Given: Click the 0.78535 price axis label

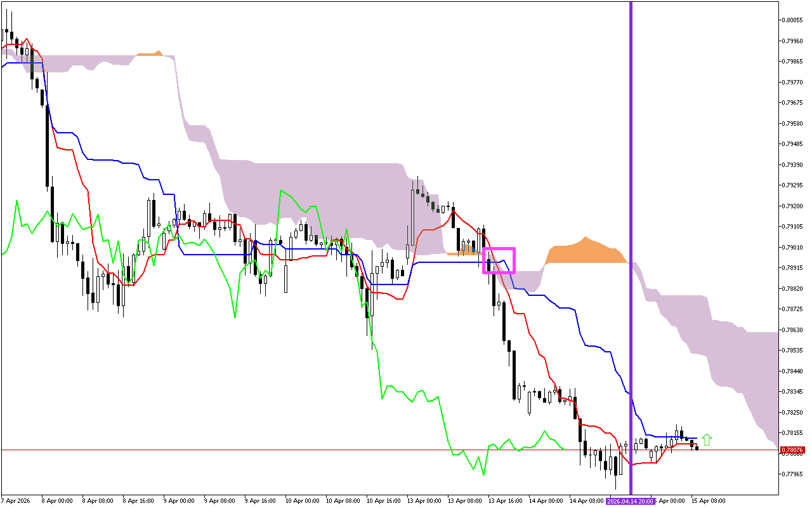Looking at the screenshot, I should click(x=793, y=351).
